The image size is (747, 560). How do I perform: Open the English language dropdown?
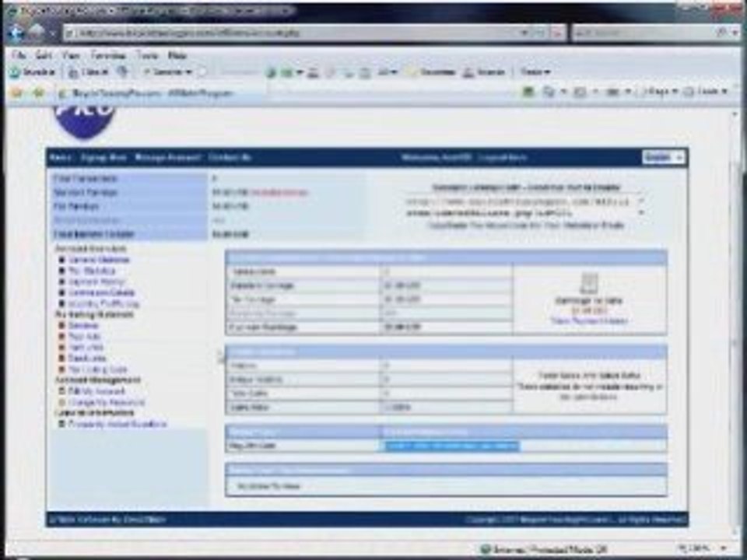coord(663,157)
